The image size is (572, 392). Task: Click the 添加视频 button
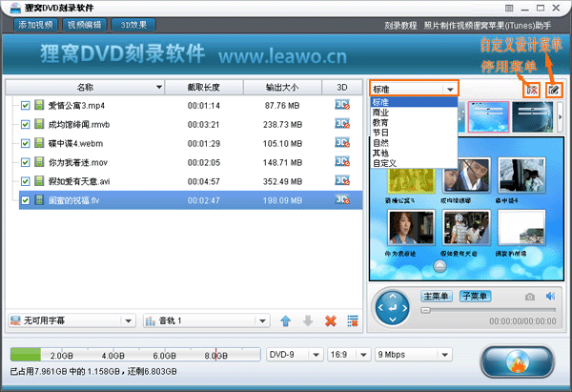36,25
